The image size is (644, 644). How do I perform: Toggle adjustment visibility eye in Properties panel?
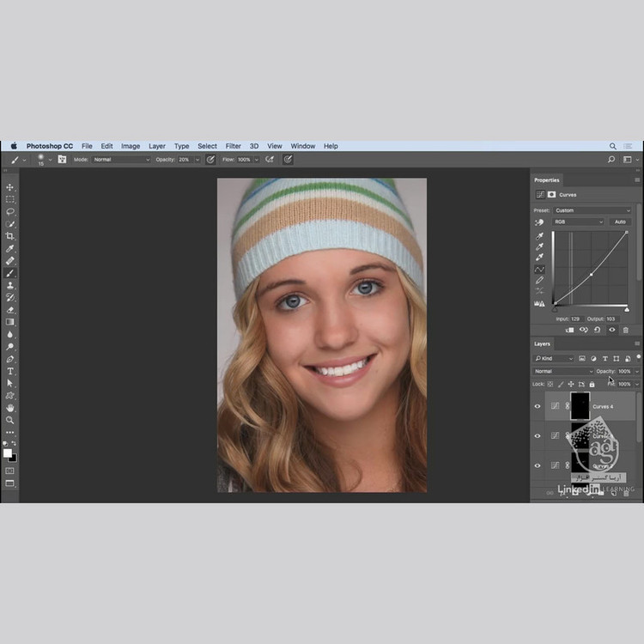click(611, 330)
